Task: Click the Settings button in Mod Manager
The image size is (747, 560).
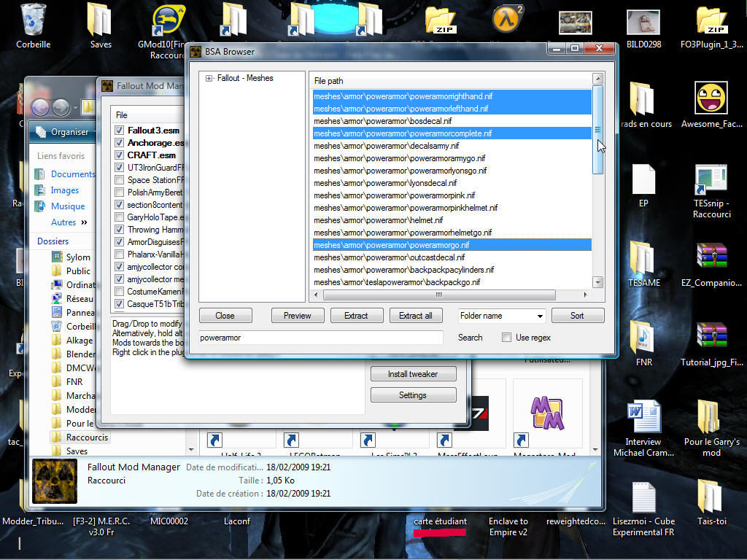Action: click(x=413, y=395)
